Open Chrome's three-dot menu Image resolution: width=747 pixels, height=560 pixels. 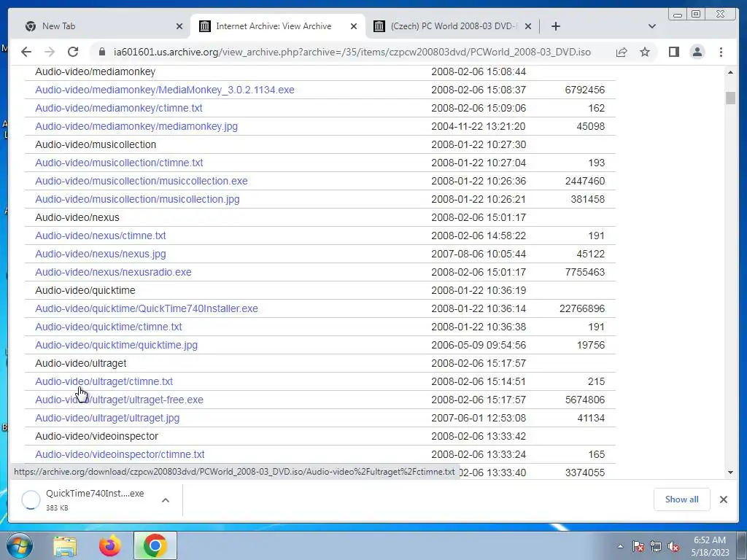[x=721, y=52]
